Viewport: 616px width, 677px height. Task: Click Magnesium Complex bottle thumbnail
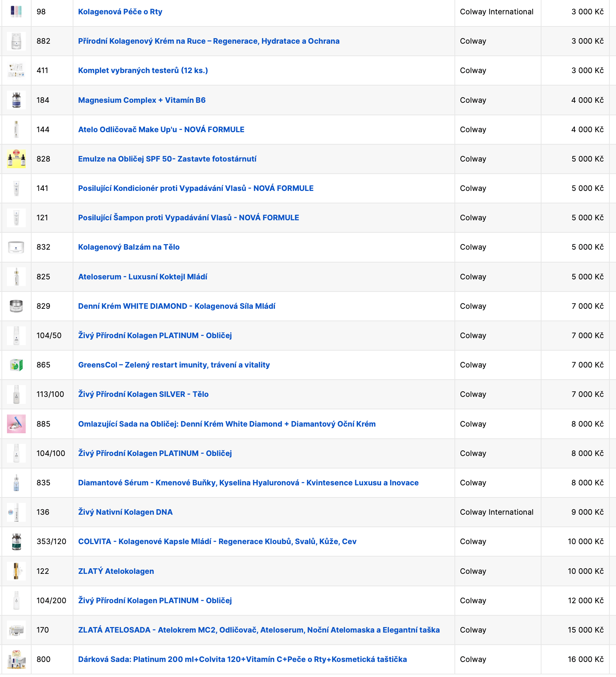[16, 100]
